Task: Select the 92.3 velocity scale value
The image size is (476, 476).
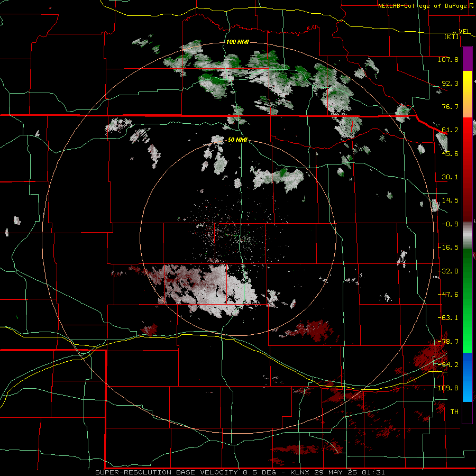Action: coord(450,83)
